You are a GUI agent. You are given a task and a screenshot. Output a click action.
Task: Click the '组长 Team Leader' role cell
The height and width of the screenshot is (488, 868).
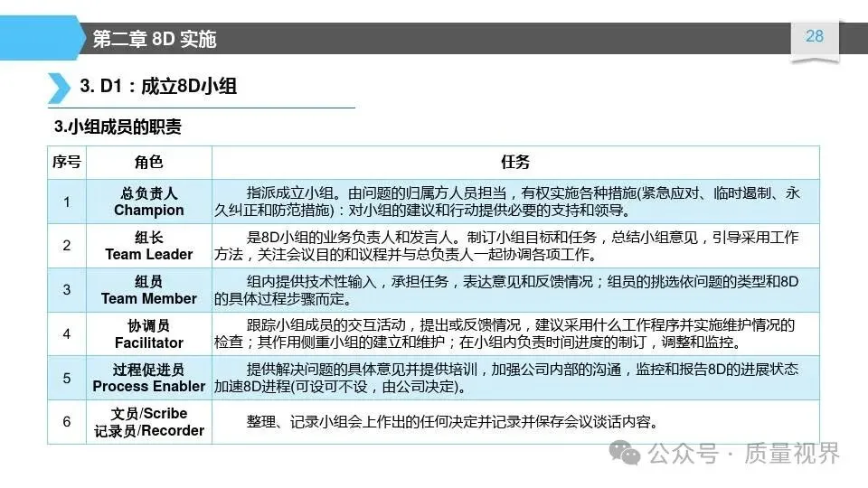coord(149,246)
